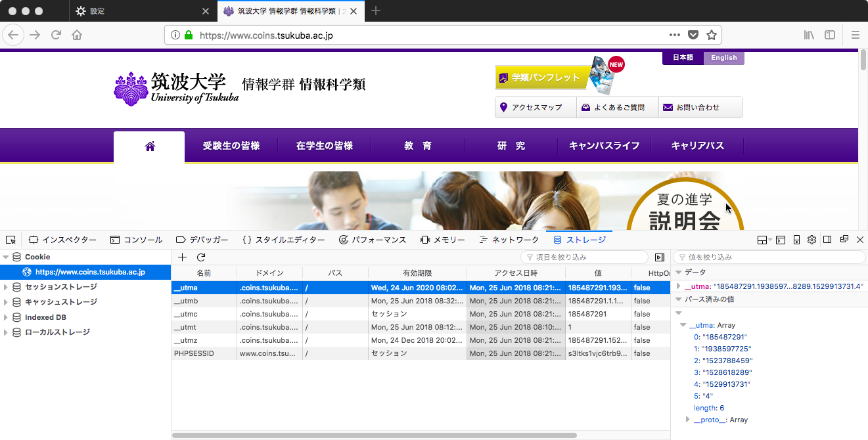Select the PHPSESSID cookie row
The height and width of the screenshot is (440, 868).
pyautogui.click(x=421, y=353)
